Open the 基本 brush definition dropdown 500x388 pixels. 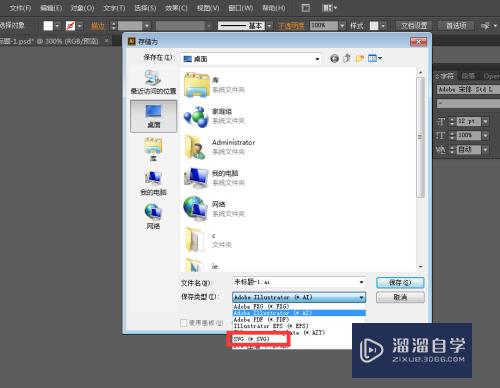pyautogui.click(x=269, y=26)
